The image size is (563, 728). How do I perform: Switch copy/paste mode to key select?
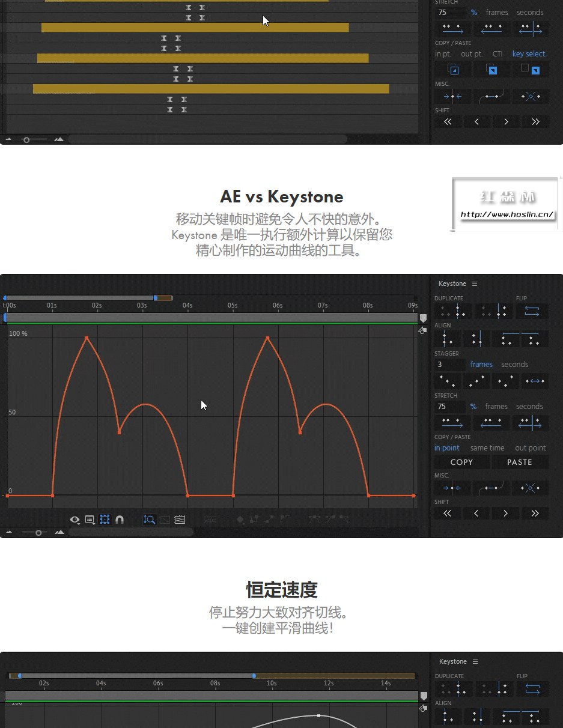(528, 53)
